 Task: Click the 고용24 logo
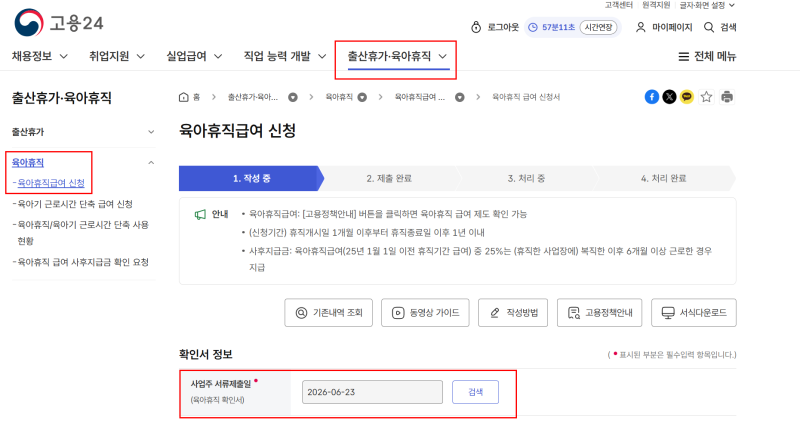pos(59,23)
